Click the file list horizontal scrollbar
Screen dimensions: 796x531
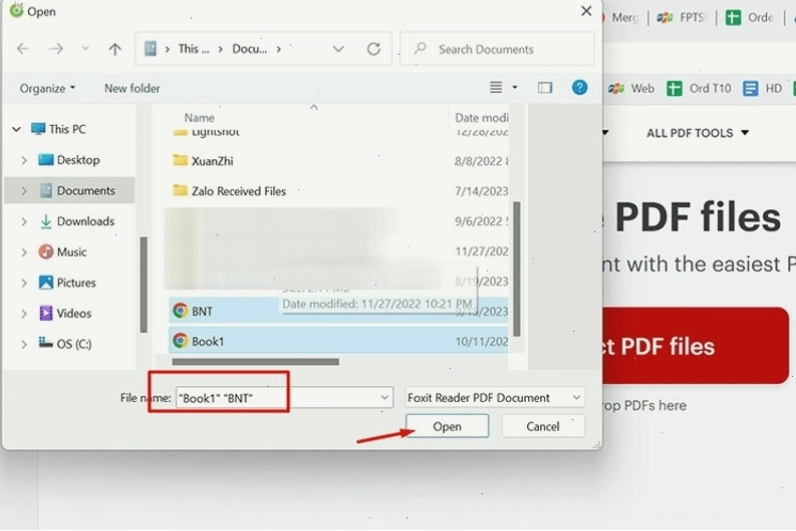tap(255, 362)
